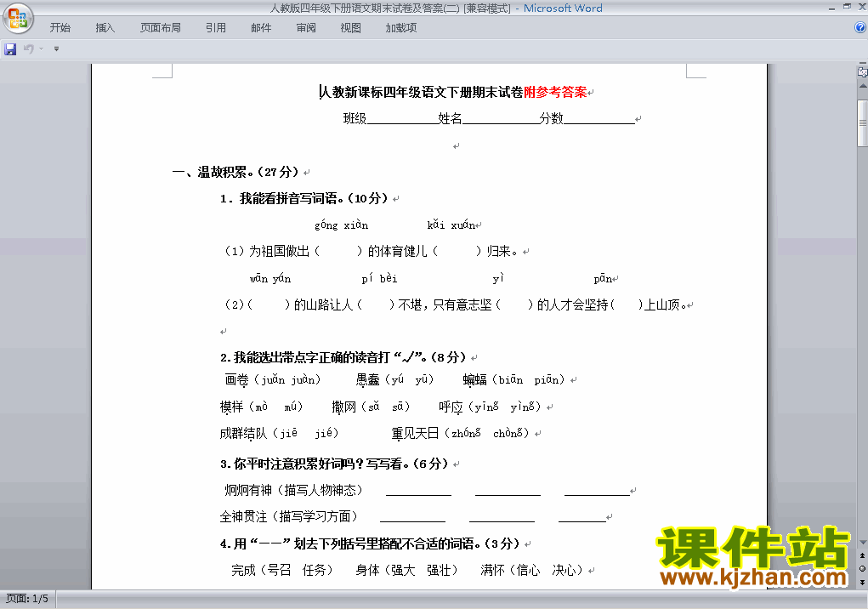Open the Word help question mark icon
868x609 pixels.
pyautogui.click(x=860, y=27)
